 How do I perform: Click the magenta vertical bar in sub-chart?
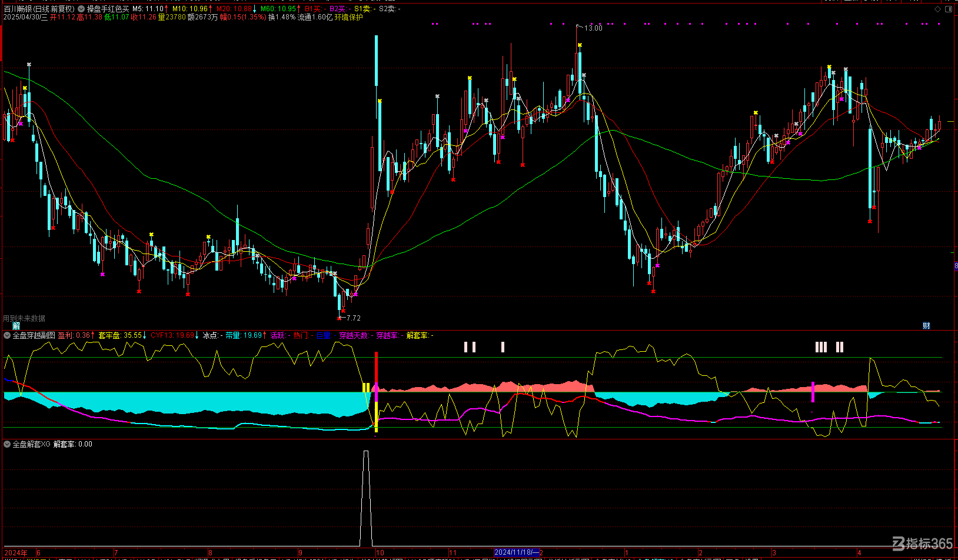coord(813,392)
